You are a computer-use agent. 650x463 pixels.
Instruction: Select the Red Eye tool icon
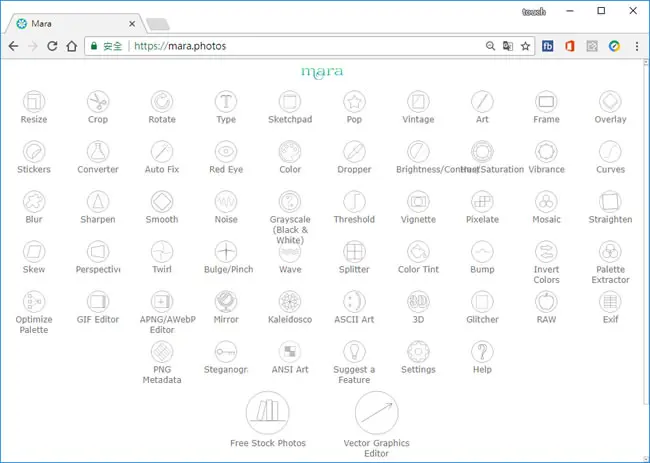tap(226, 152)
